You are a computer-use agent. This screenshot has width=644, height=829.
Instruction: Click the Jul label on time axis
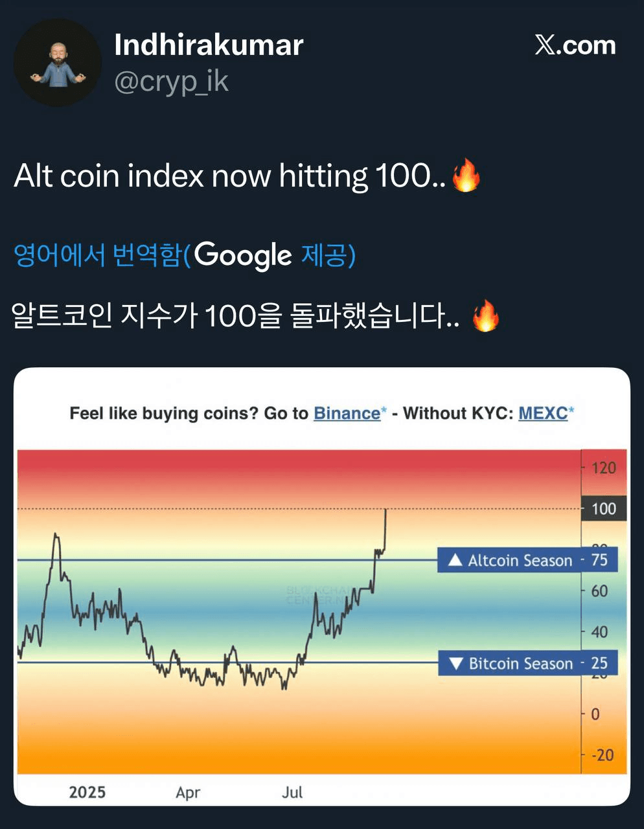pos(292,791)
